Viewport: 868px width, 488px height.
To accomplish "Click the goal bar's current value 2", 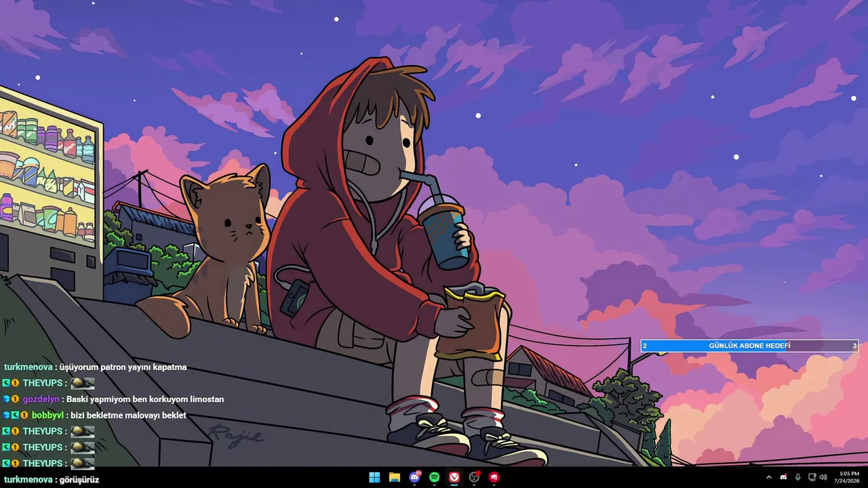I will pos(645,346).
